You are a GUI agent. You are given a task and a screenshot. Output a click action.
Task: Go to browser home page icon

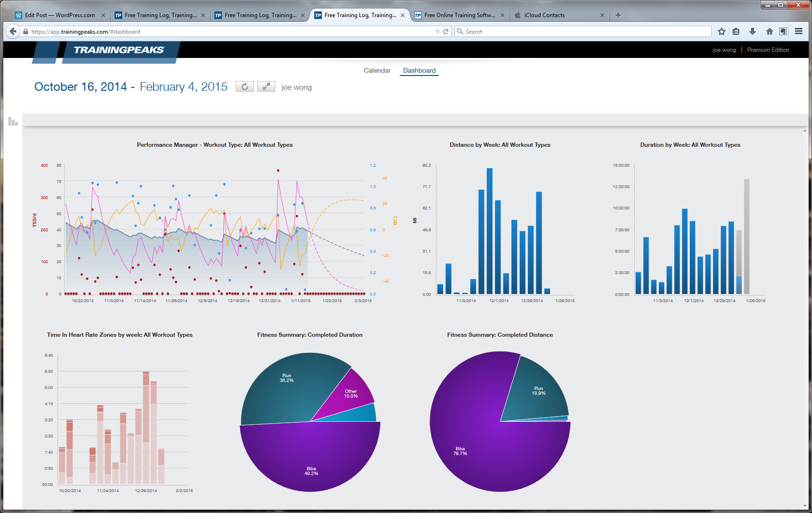(x=769, y=31)
